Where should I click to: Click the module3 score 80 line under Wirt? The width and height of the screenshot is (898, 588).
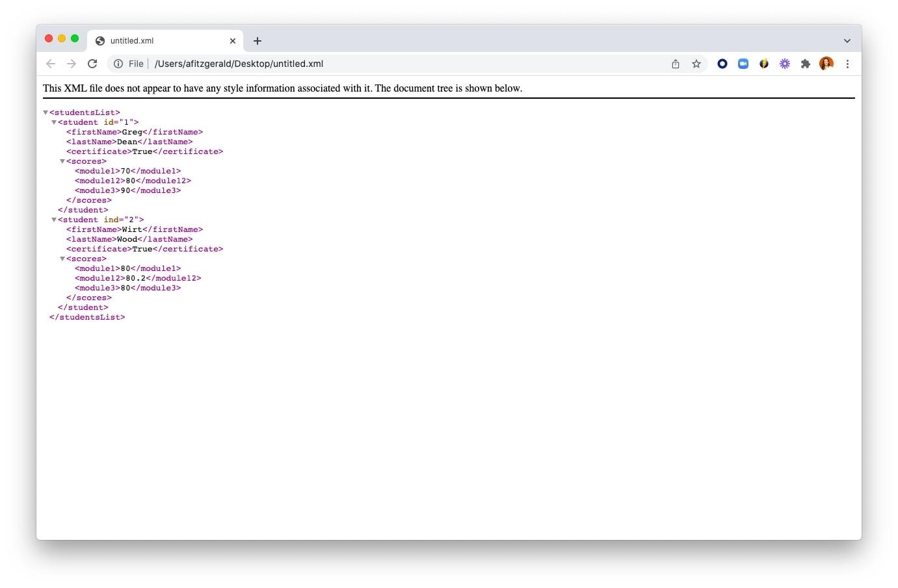click(x=128, y=288)
